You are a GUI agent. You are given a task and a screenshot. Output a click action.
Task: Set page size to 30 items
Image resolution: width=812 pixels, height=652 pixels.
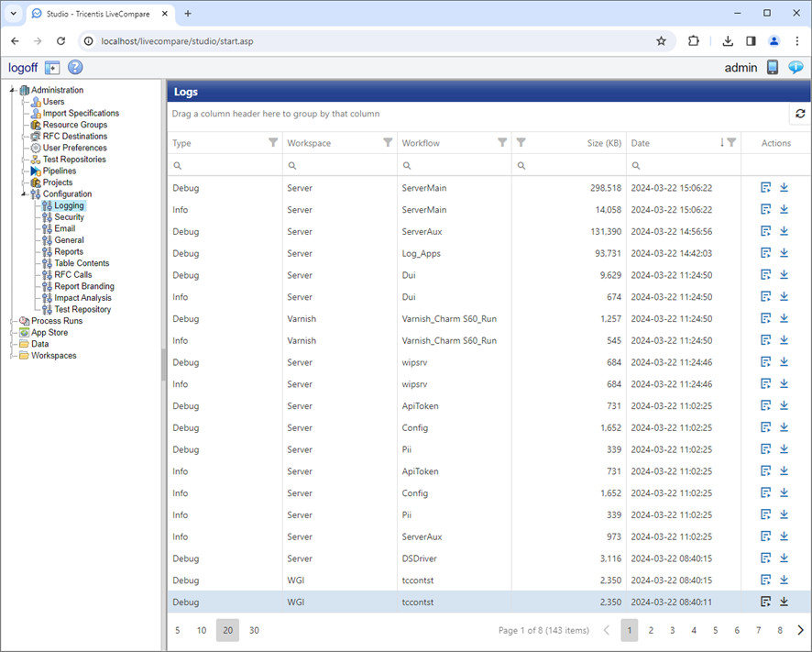click(254, 631)
